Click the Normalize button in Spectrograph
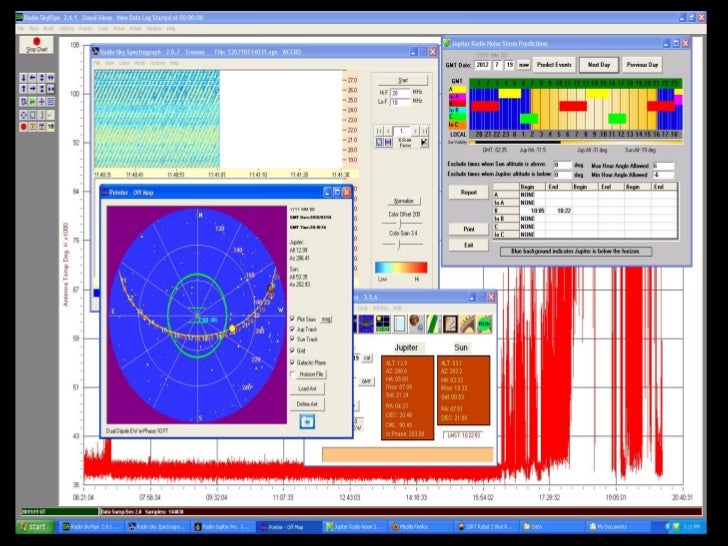 (x=403, y=201)
